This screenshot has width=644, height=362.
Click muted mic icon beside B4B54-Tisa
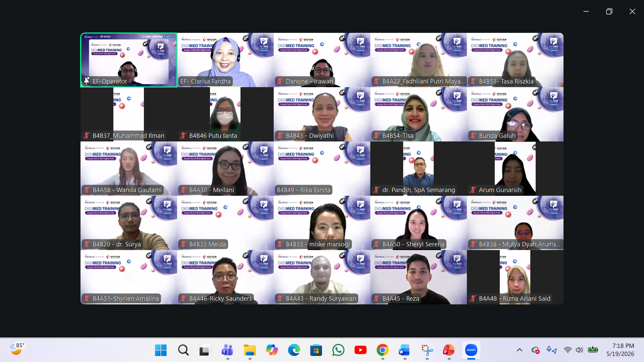coord(376,135)
